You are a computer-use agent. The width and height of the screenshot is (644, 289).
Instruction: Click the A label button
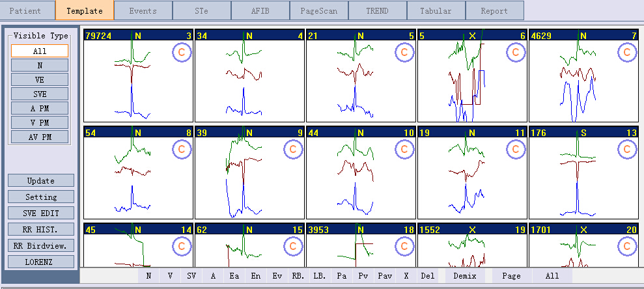click(x=213, y=276)
